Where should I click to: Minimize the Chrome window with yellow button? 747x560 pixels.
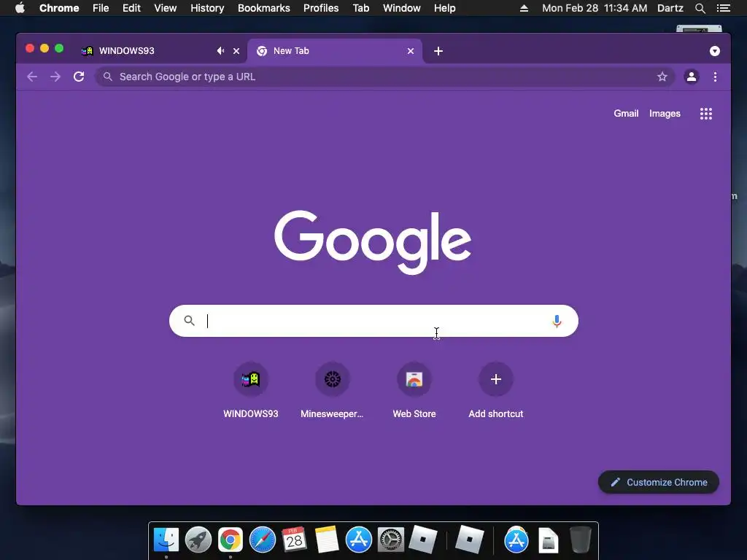[x=44, y=48]
